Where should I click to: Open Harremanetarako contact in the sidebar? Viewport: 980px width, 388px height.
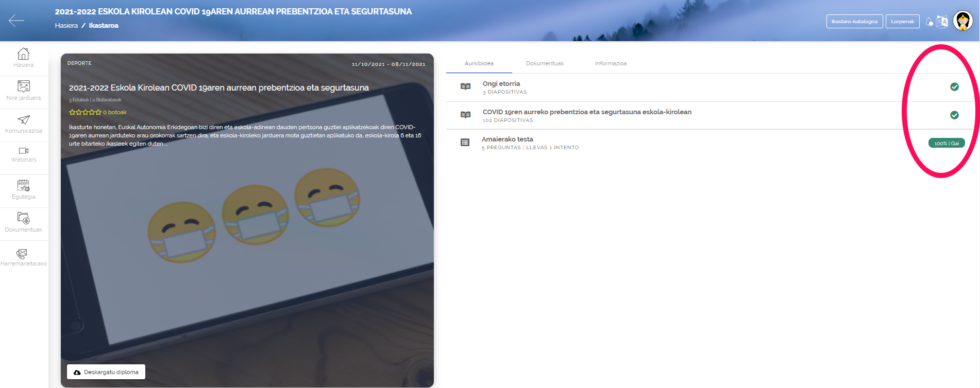pyautogui.click(x=24, y=257)
